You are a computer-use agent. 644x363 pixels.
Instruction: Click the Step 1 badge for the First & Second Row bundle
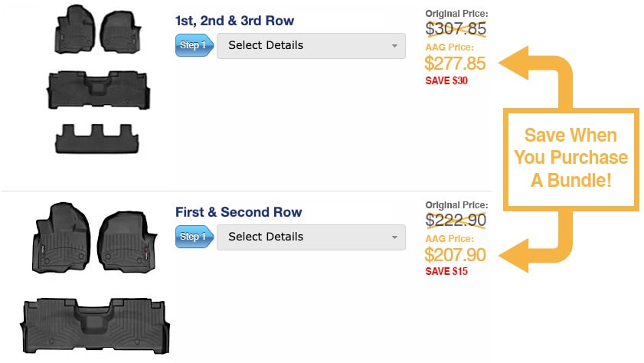(x=195, y=237)
